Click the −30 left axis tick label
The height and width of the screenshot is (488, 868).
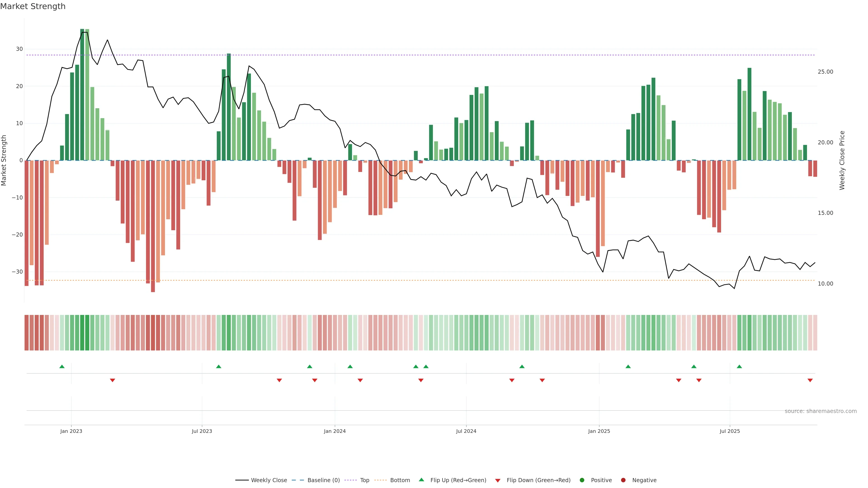[x=17, y=271]
